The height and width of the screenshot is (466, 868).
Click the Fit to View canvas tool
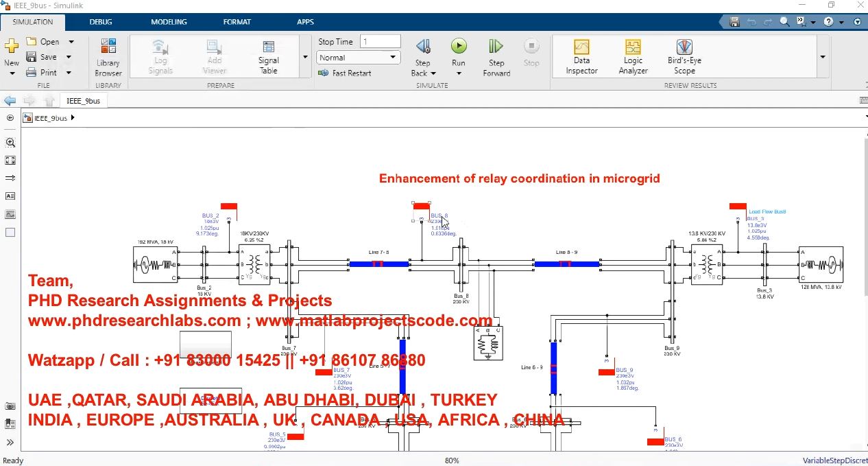coord(10,160)
